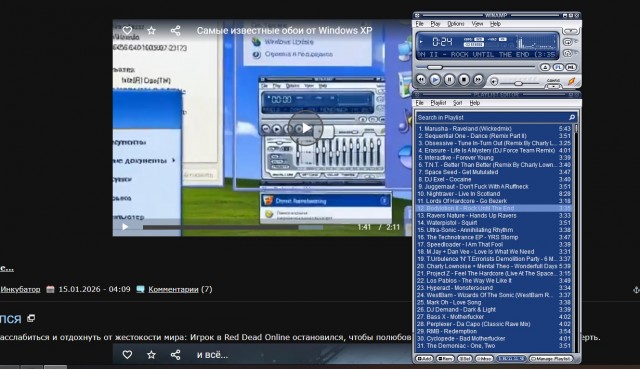Share the lower video 'и всё...'
This screenshot has height=369, width=640.
pyautogui.click(x=176, y=355)
